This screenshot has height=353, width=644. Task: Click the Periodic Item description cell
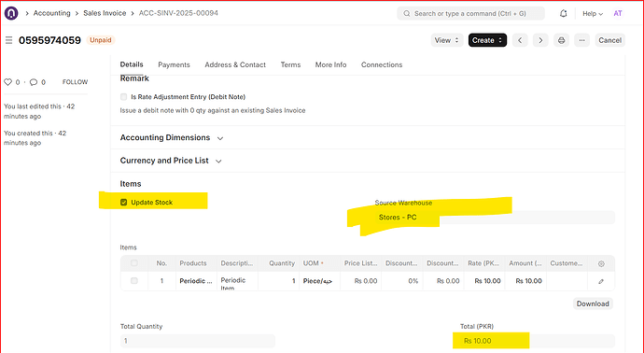[x=237, y=281]
